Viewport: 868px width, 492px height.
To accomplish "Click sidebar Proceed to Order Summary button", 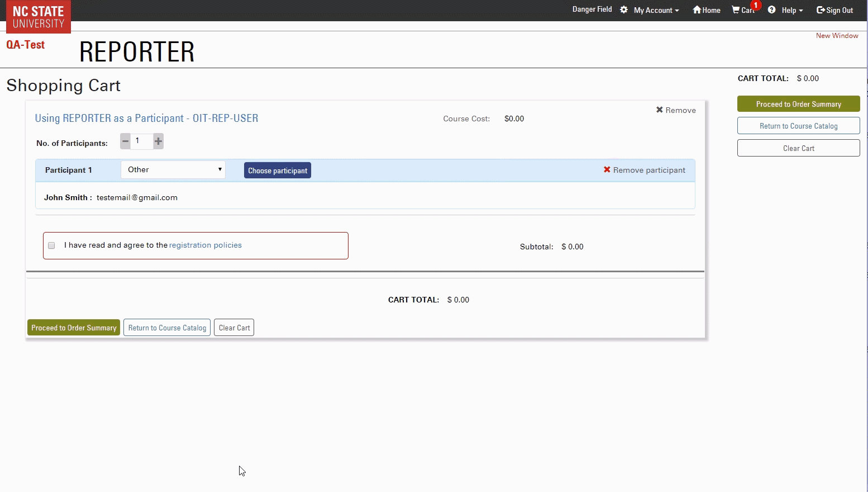I will 799,104.
